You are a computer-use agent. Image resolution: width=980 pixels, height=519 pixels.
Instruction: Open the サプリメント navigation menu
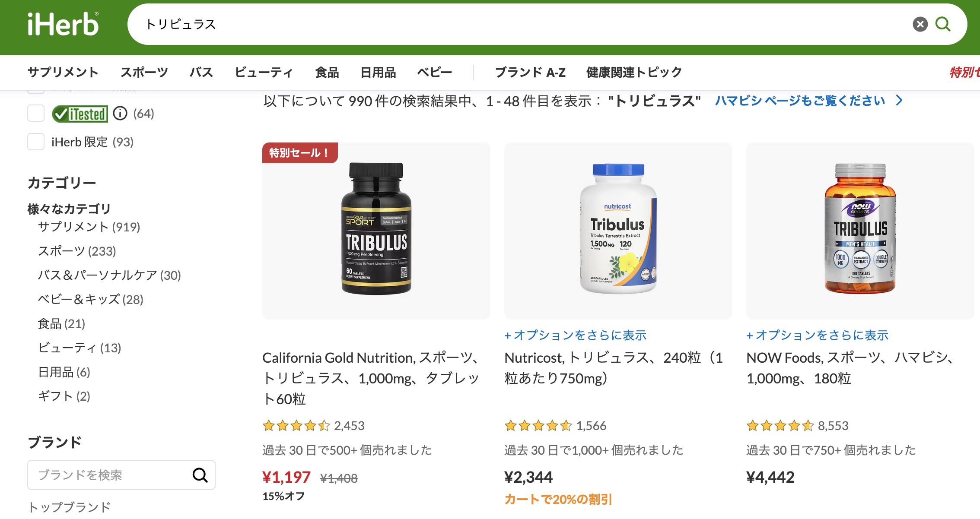point(63,72)
